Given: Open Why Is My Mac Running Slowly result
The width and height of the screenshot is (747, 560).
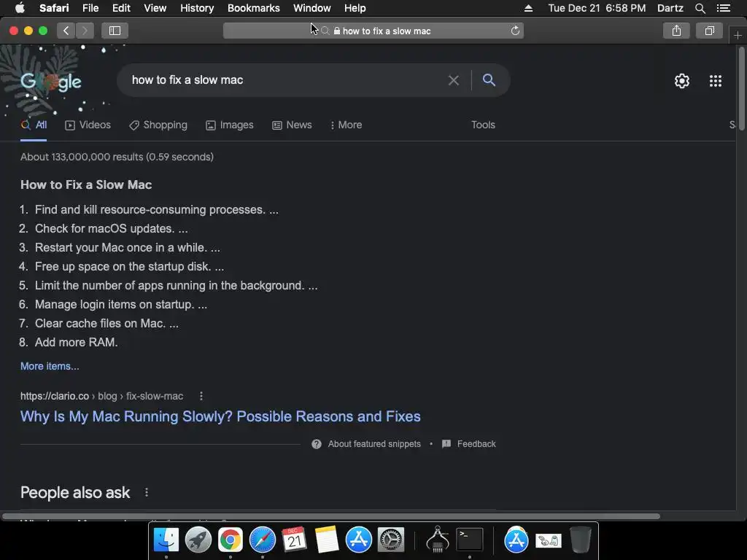Looking at the screenshot, I should 220,416.
